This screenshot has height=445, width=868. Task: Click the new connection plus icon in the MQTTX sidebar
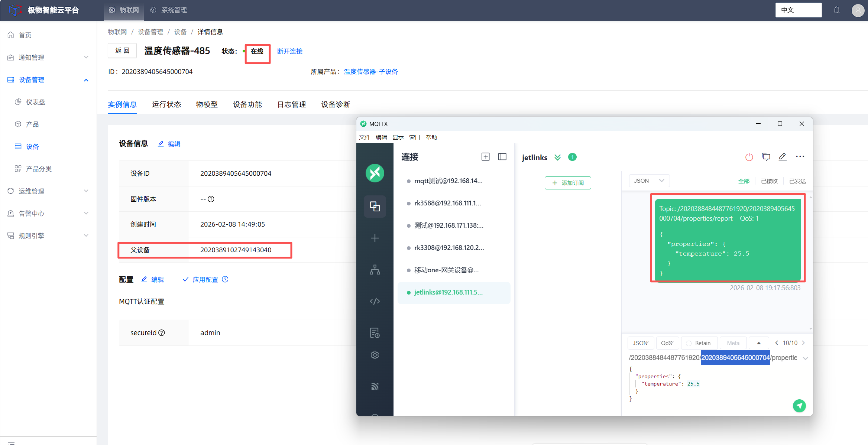pos(375,238)
